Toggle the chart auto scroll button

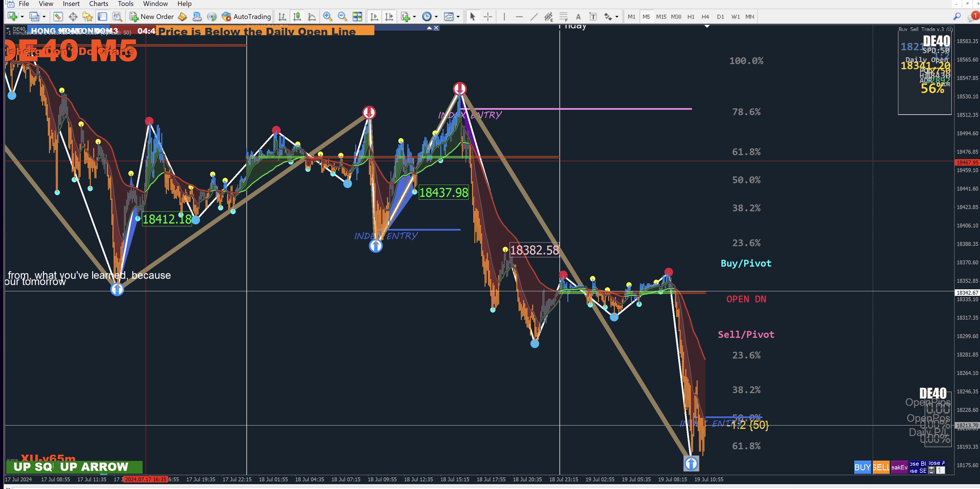[374, 17]
